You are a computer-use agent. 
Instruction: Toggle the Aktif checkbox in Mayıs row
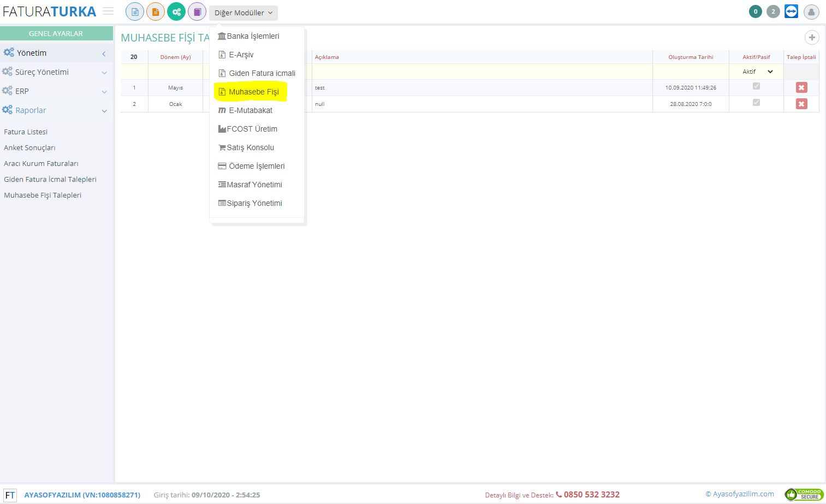756,86
